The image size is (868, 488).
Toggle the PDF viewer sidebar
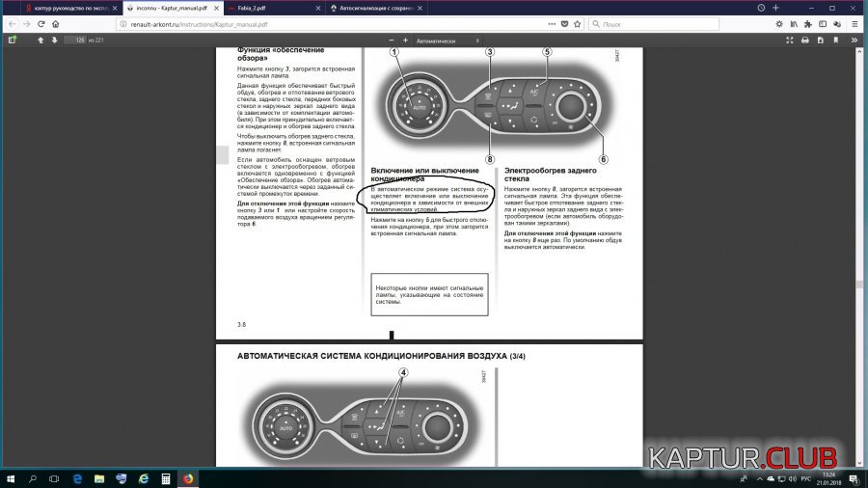click(x=13, y=40)
